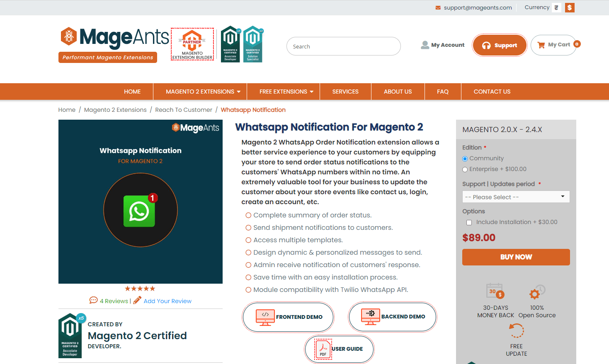This screenshot has width=609, height=364.
Task: Open the FAQ menu item
Action: (443, 92)
